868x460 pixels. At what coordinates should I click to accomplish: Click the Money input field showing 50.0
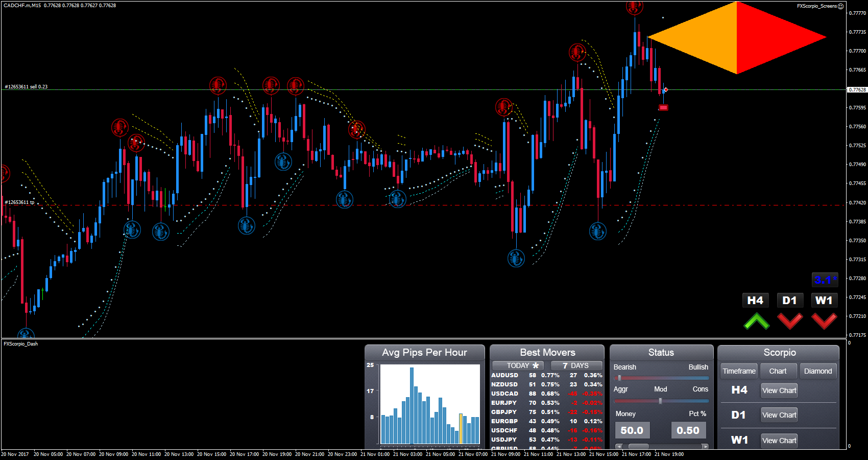632,430
